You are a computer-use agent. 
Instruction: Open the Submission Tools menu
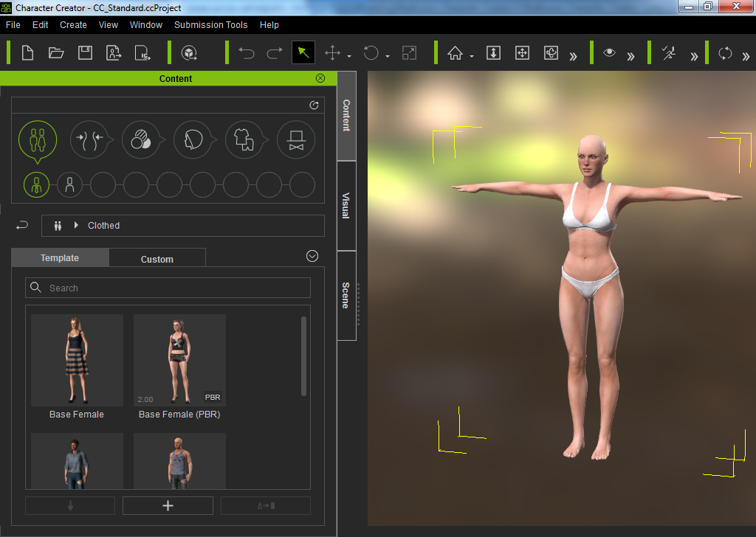point(210,25)
